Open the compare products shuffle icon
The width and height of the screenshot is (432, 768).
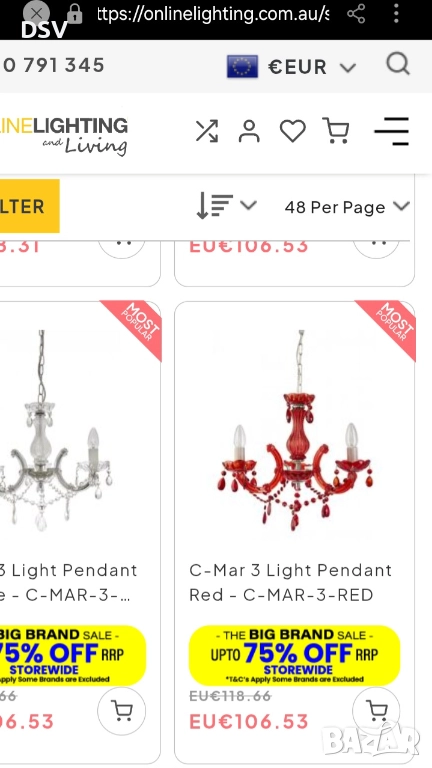[207, 131]
